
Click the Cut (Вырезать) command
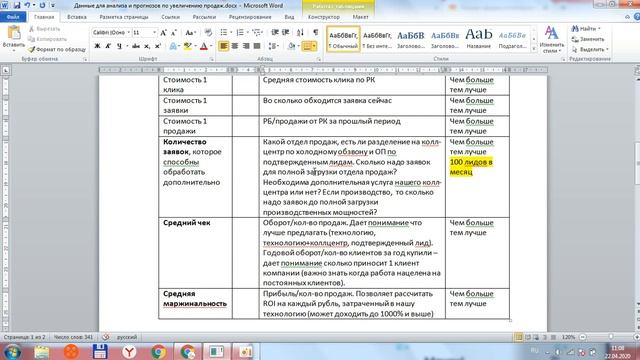[44, 29]
